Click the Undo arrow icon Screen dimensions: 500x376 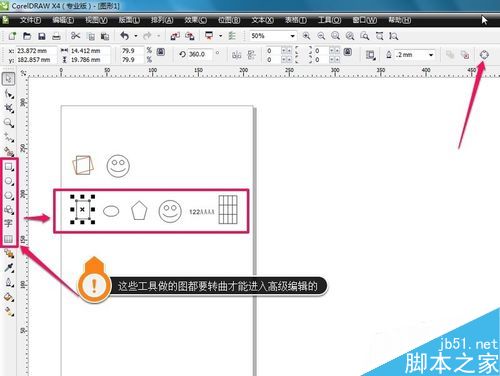click(x=125, y=36)
